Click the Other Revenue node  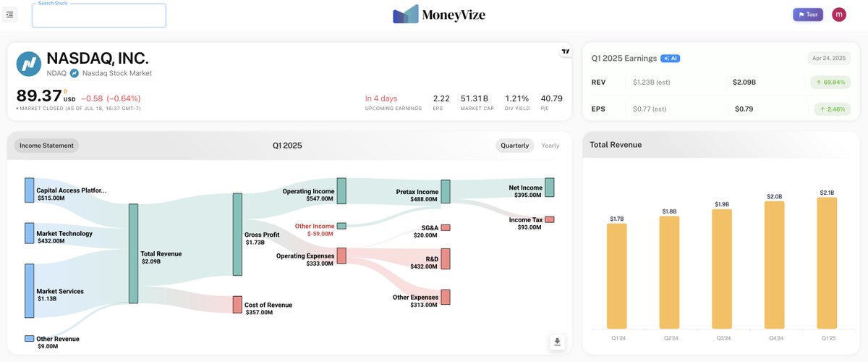pos(29,338)
